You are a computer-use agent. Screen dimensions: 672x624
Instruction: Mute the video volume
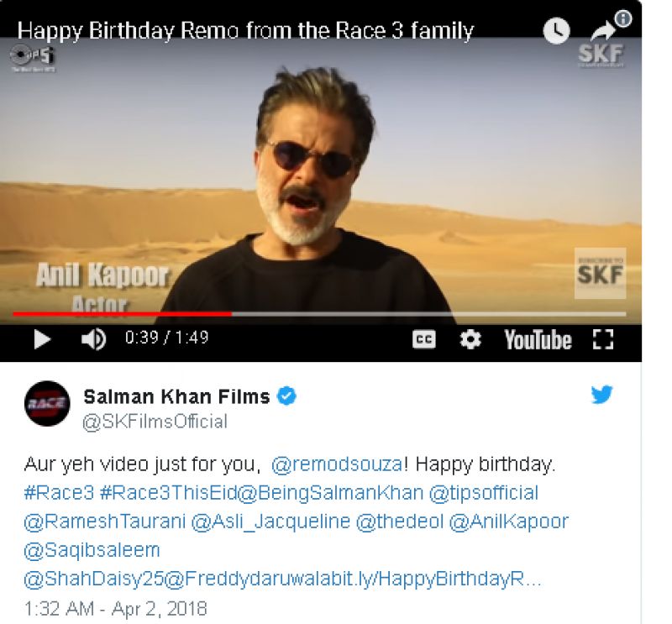click(x=92, y=340)
